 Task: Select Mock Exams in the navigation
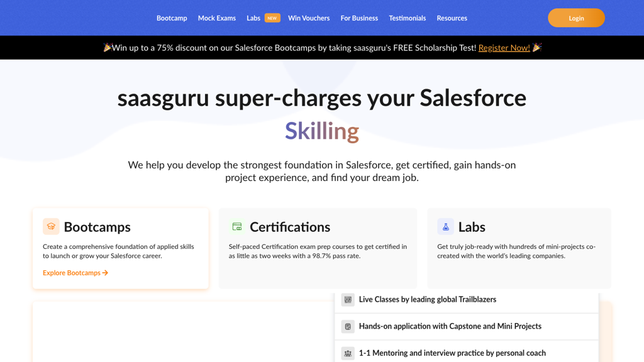[x=216, y=18]
